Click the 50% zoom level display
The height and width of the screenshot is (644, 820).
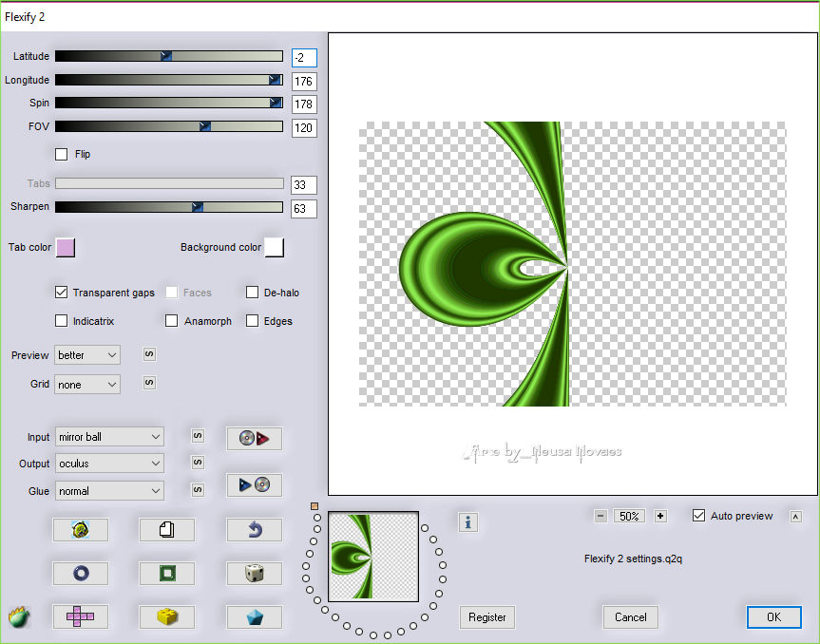(629, 516)
